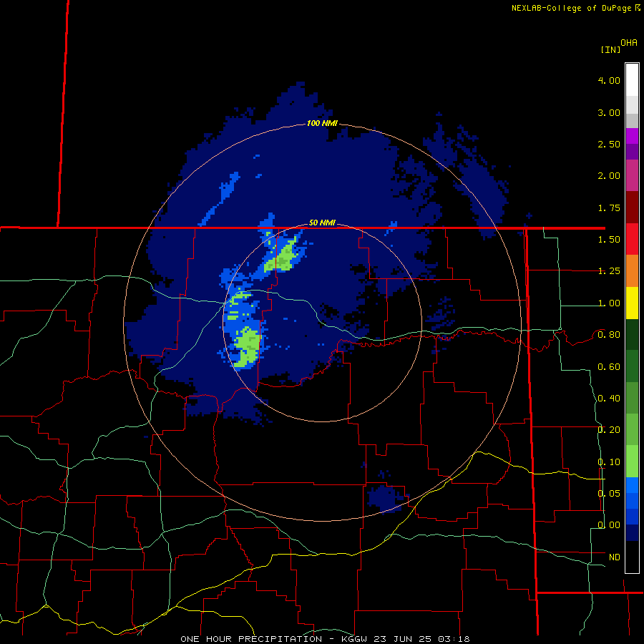Select the 1.00 legend value
Image resolution: width=644 pixels, height=644 pixels.
coord(609,303)
